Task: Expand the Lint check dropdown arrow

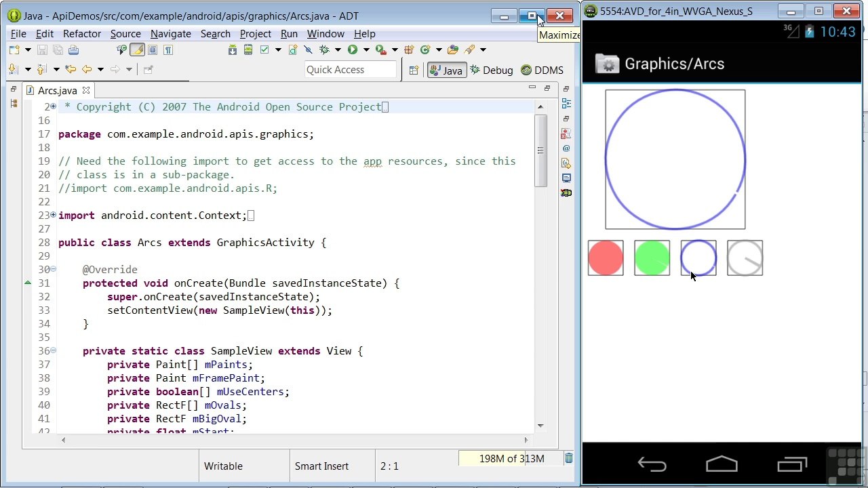Action: [x=278, y=50]
